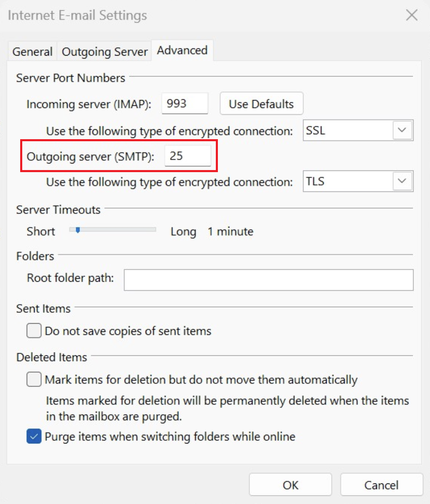Image resolution: width=430 pixels, height=504 pixels.
Task: Click the 'Do not save copies' label text
Action: pos(128,331)
